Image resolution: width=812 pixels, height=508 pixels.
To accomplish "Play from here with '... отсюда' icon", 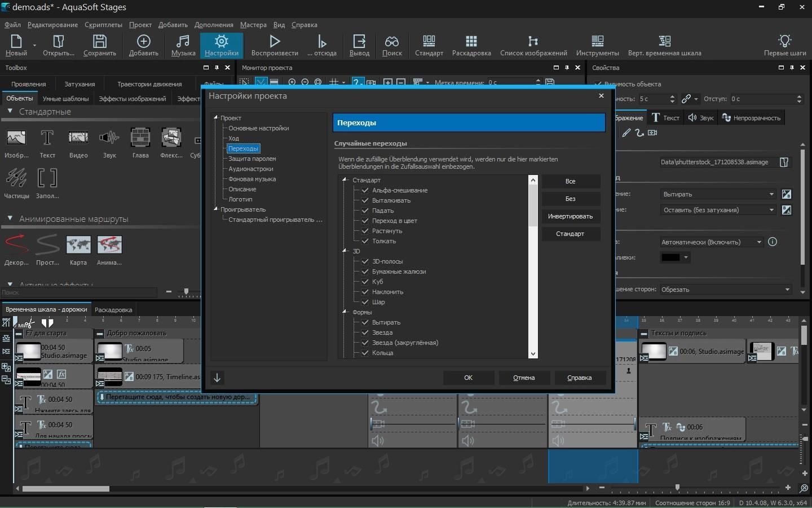I will 322,45.
